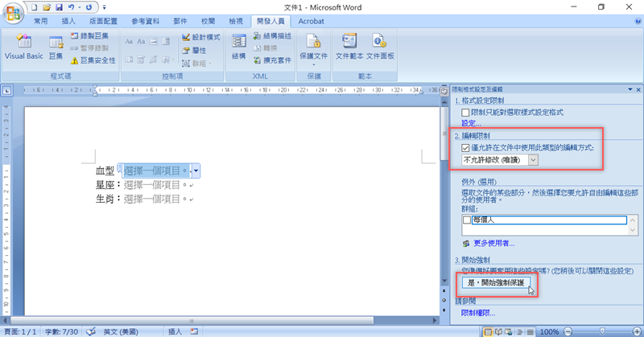Open the 郵件 (Mailings) tab
The height and width of the screenshot is (337, 644).
point(180,22)
